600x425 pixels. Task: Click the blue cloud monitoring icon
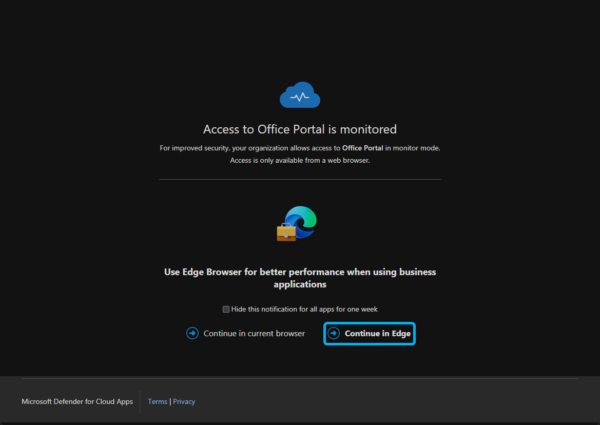(x=299, y=95)
